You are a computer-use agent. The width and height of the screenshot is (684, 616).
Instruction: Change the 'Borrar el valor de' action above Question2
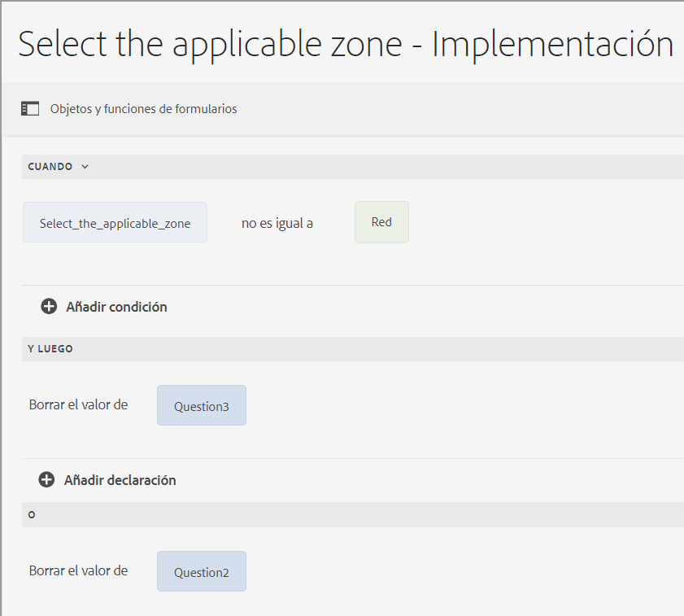tap(78, 570)
